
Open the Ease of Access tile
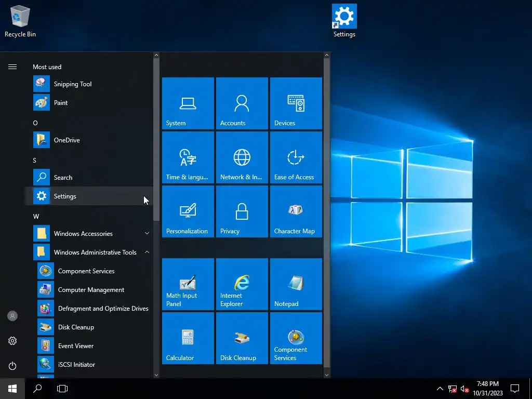296,157
